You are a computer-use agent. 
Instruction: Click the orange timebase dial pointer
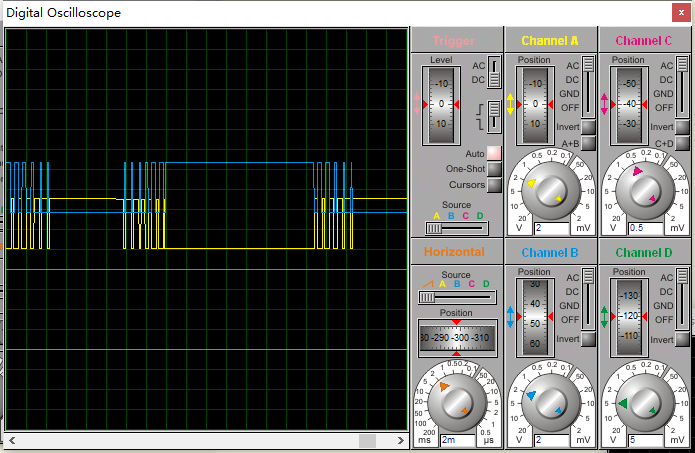click(x=444, y=387)
